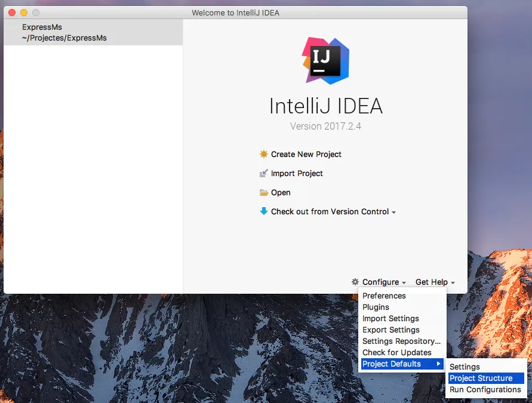Choose Export Settings from the menu
532x403 pixels.
[x=390, y=330]
